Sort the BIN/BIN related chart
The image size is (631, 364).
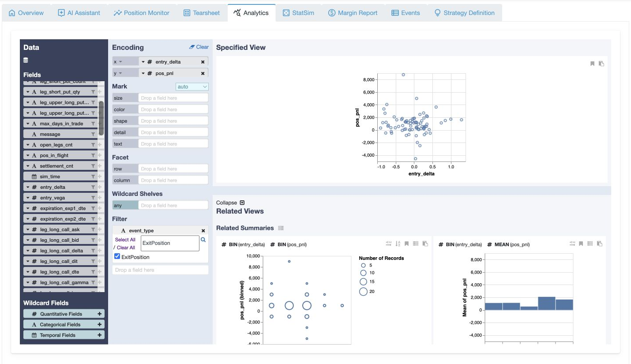point(398,243)
